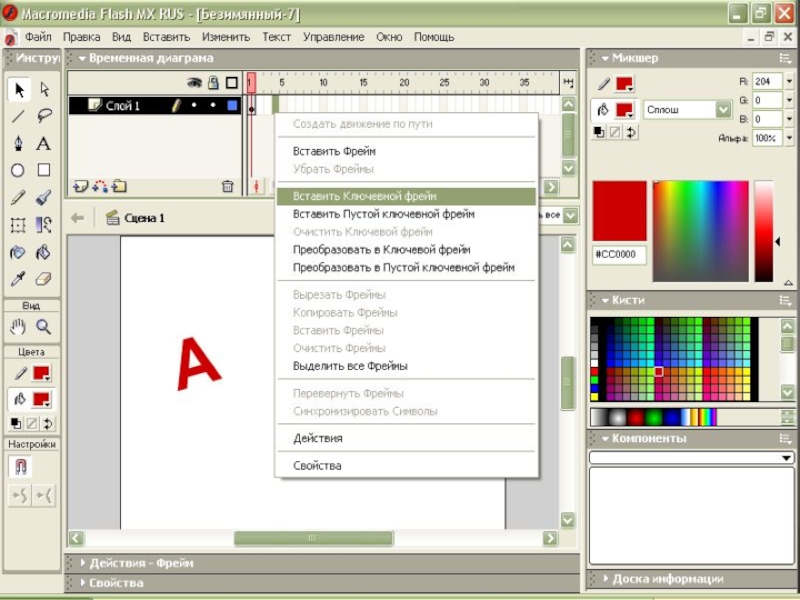The width and height of the screenshot is (800, 600).
Task: Click the brightness slider in Микшер
Action: [x=764, y=231]
